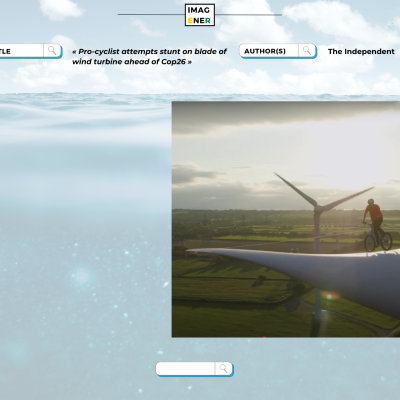The height and width of the screenshot is (400, 400).
Task: Click the magnifier icon beside AUTHOR(S)
Action: pyautogui.click(x=307, y=51)
